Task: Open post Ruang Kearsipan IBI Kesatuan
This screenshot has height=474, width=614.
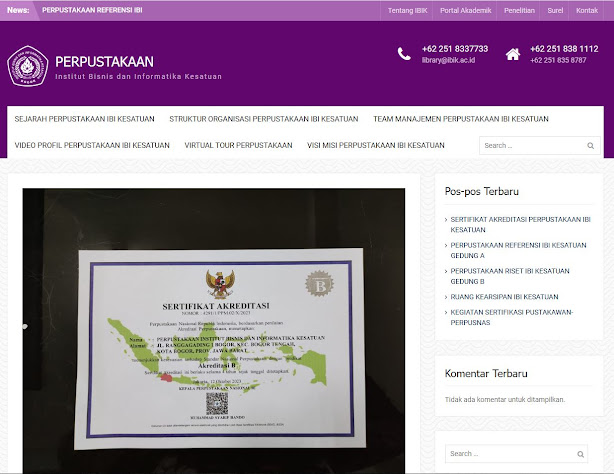Action: (x=504, y=297)
